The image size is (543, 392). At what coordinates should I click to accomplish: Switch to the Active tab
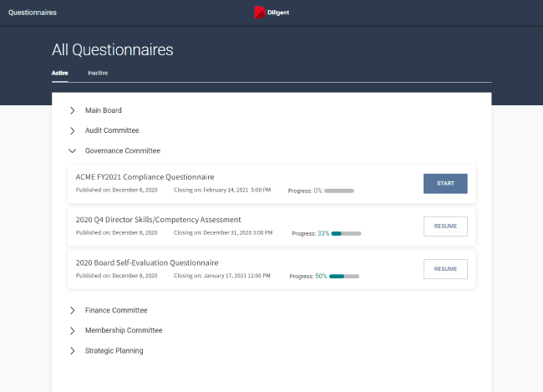coord(60,73)
